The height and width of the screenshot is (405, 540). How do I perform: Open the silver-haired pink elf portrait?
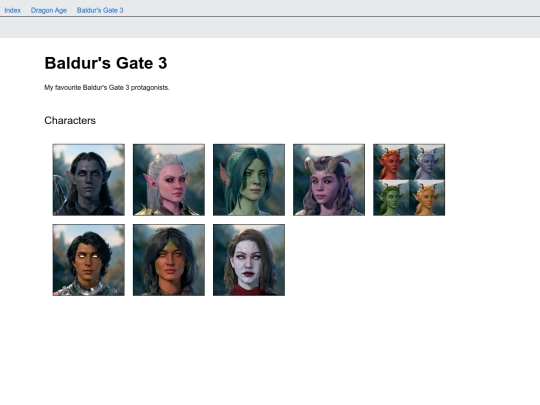coord(169,180)
